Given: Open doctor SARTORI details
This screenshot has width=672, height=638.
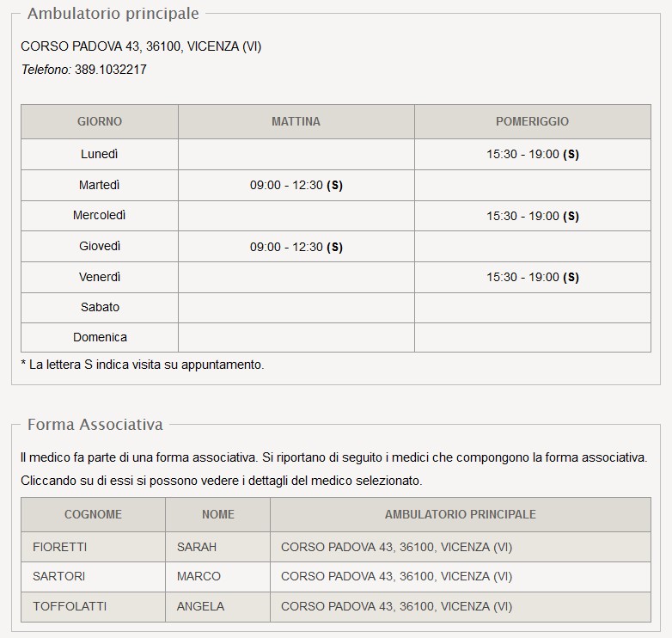Looking at the screenshot, I should pyautogui.click(x=59, y=576).
